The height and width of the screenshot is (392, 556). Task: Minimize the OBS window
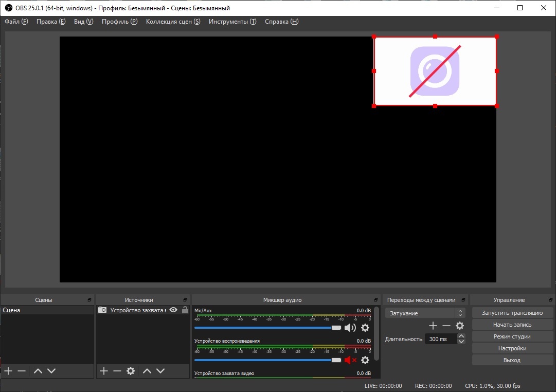[x=497, y=8]
